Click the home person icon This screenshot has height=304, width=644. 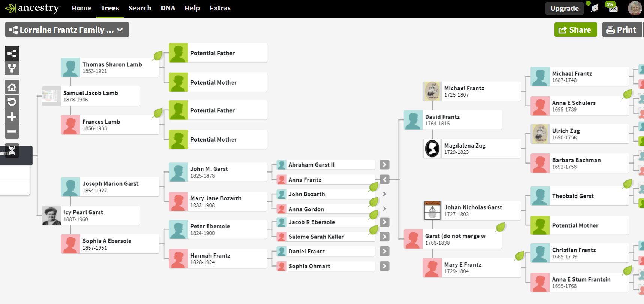pos(12,88)
